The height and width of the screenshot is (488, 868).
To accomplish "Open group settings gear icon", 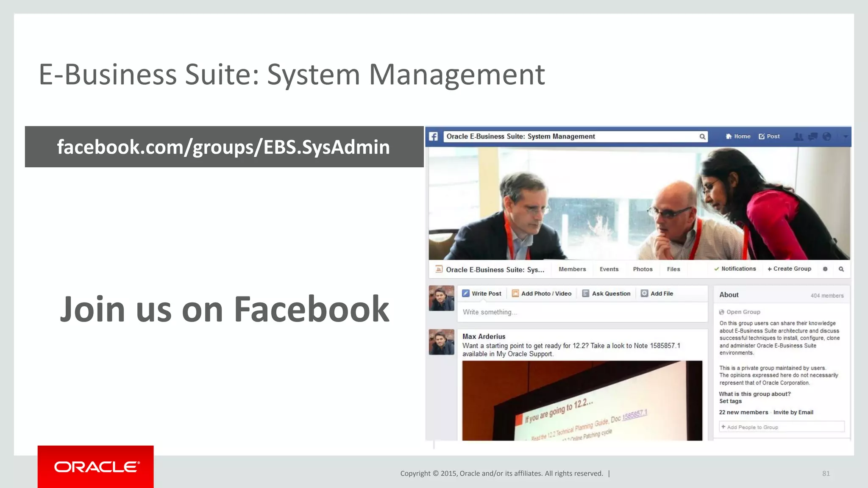I will point(825,269).
